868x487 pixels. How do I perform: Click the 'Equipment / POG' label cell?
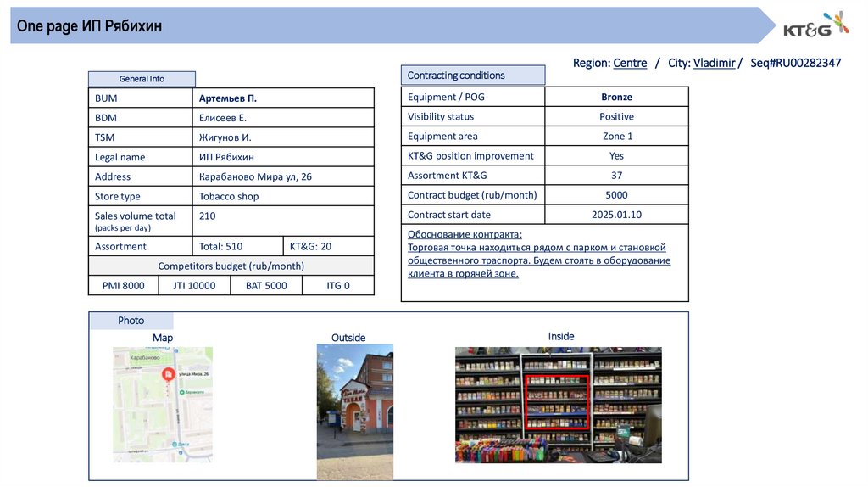click(x=473, y=97)
